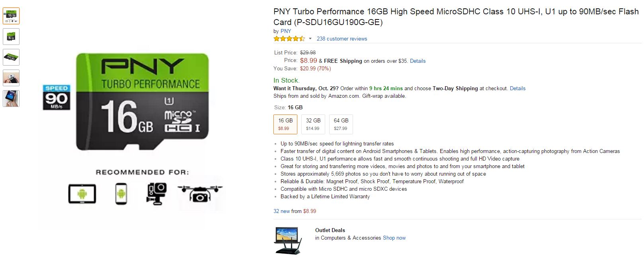Choose the 64 GB size option
644x275 pixels.
pos(341,124)
